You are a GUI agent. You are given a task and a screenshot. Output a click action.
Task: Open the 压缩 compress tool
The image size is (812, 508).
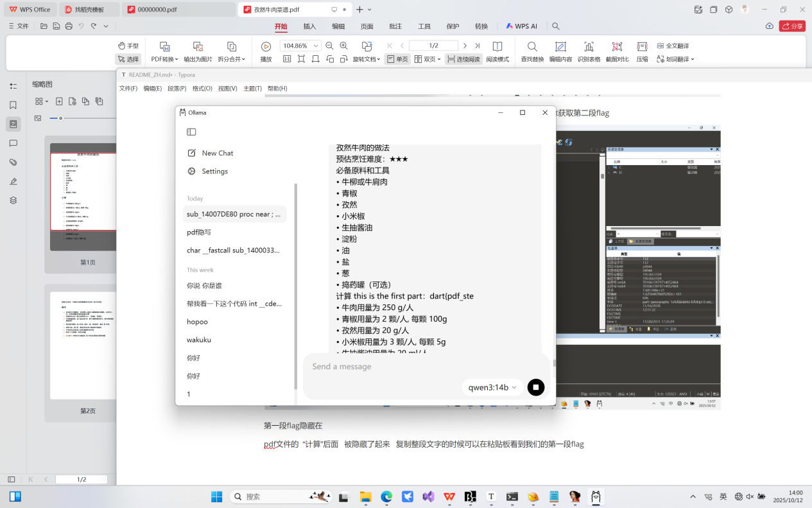(x=642, y=47)
